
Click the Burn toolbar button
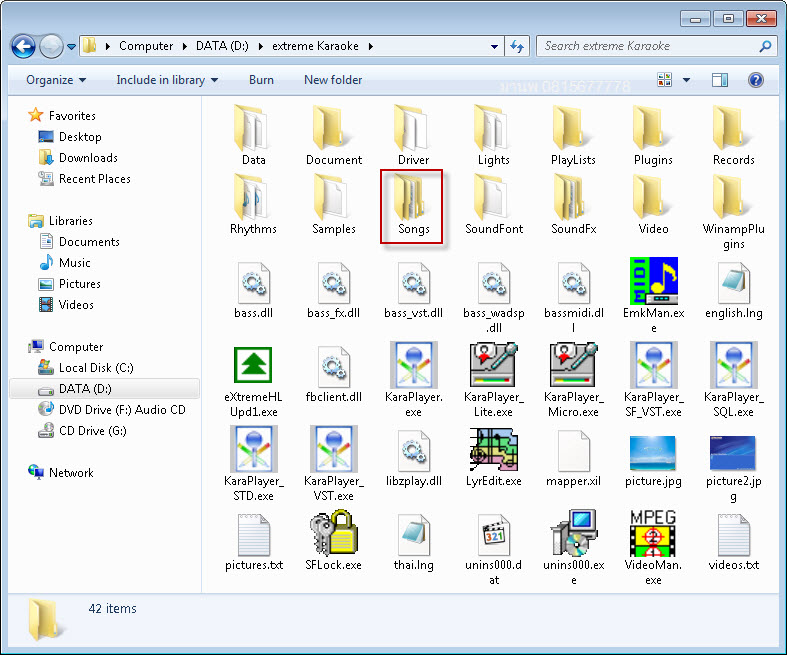point(261,80)
